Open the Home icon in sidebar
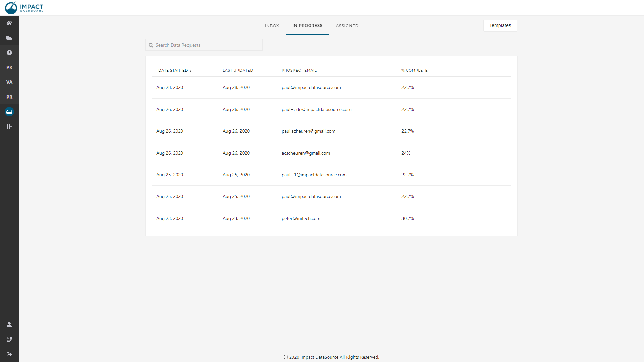This screenshot has height=362, width=644. coord(9,23)
